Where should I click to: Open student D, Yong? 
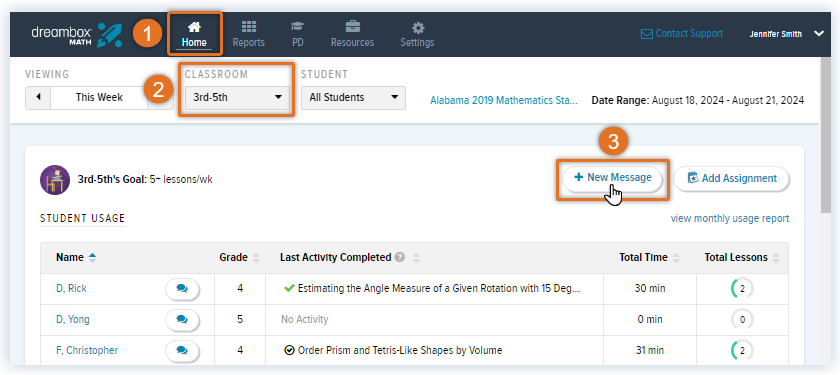pos(73,319)
